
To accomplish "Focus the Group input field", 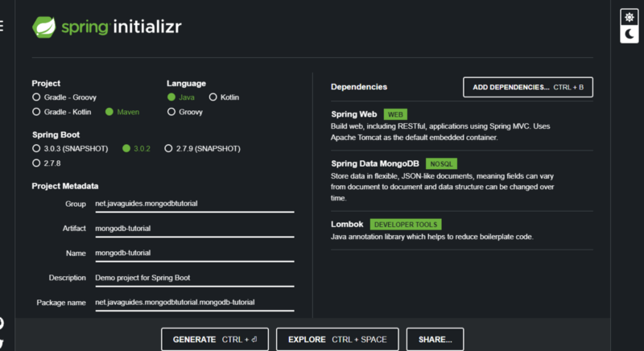I will click(x=195, y=204).
